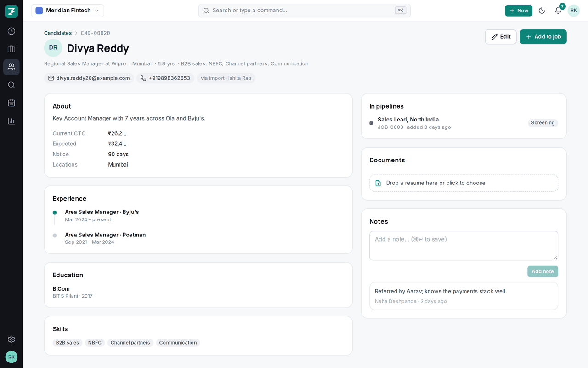The image size is (588, 368).
Task: Open the clock icon in the sidebar
Action: click(11, 31)
